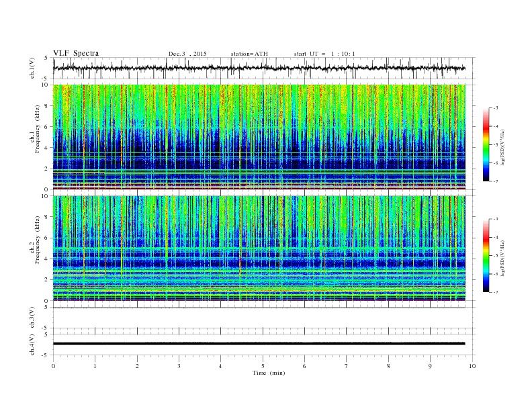Click inside the ch.1 spectrogram panel
The image size is (532, 411).
click(x=259, y=137)
